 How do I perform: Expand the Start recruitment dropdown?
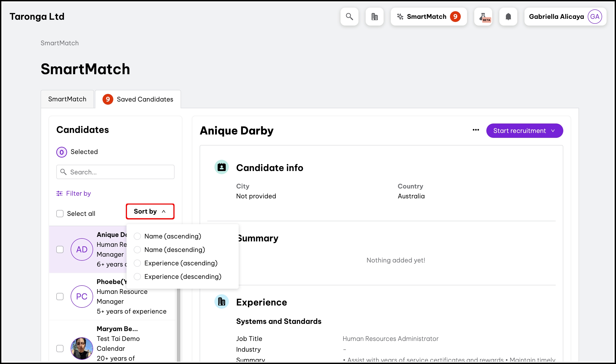[x=524, y=131]
